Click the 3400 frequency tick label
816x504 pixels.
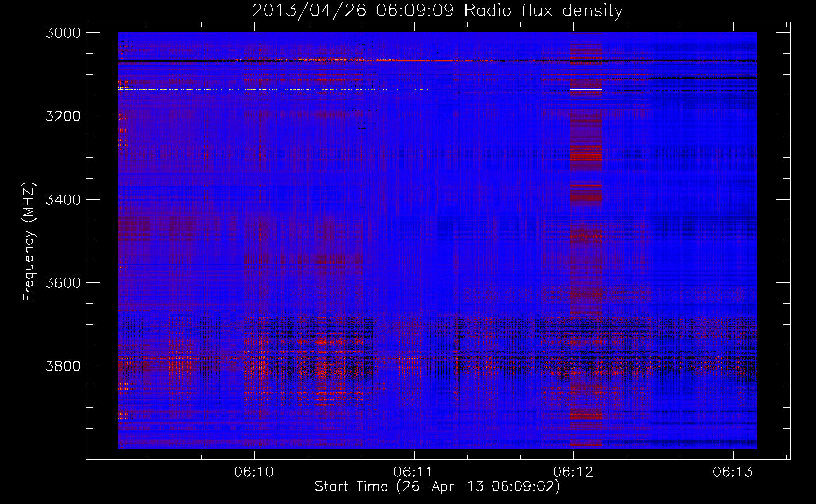(x=63, y=200)
